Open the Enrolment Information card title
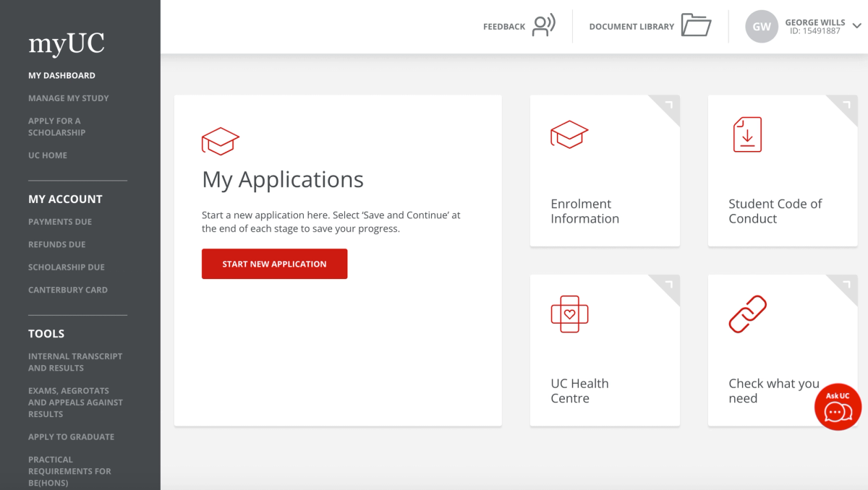Viewport: 868px width, 490px height. point(585,211)
